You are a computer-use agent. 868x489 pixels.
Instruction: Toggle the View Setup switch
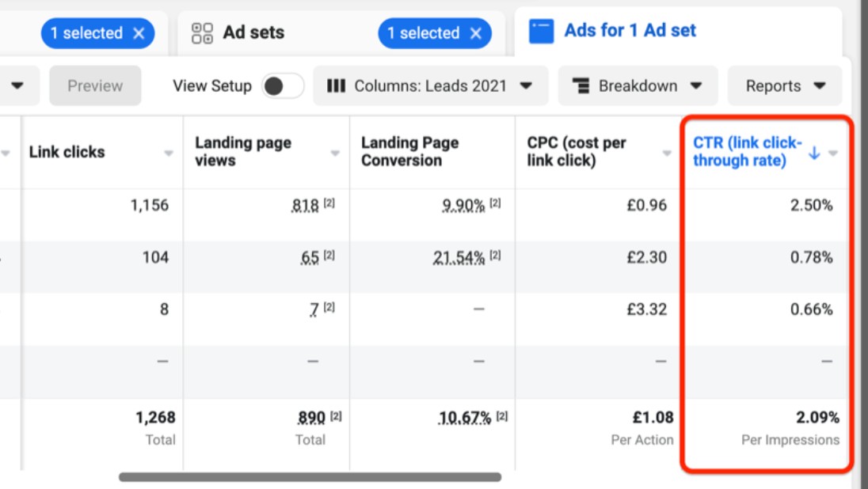click(283, 86)
